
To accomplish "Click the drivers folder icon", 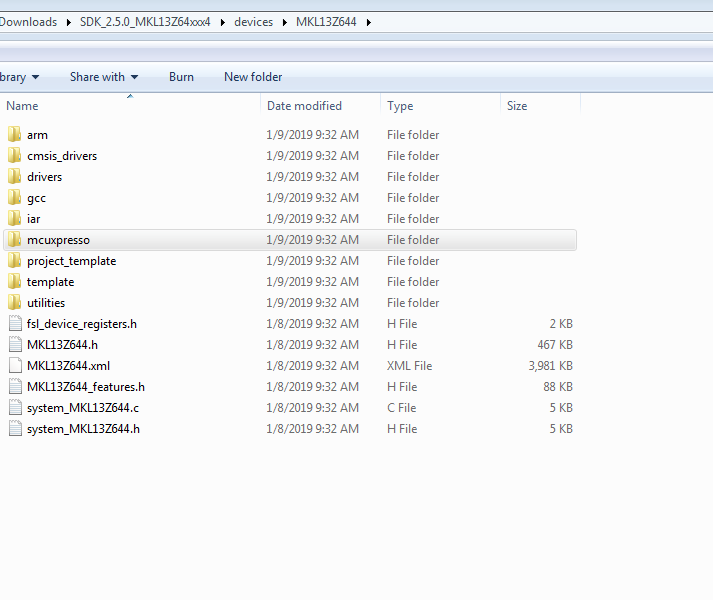I will [x=15, y=176].
